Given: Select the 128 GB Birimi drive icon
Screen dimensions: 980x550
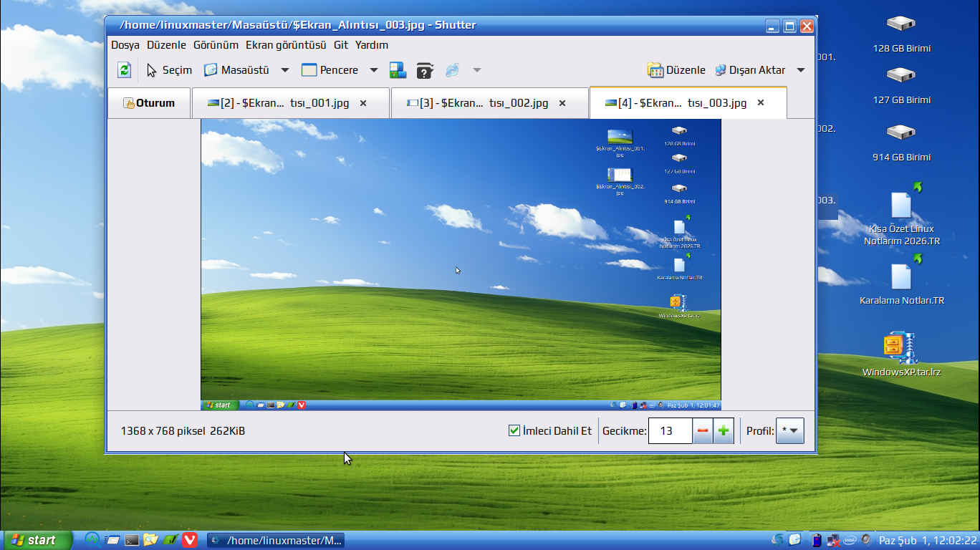Looking at the screenshot, I should 901,24.
